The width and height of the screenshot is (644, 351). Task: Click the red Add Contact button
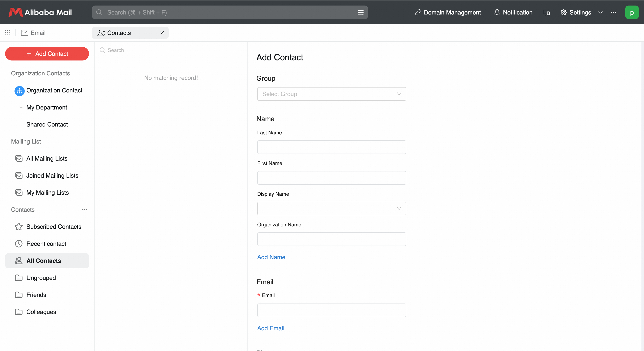[47, 53]
